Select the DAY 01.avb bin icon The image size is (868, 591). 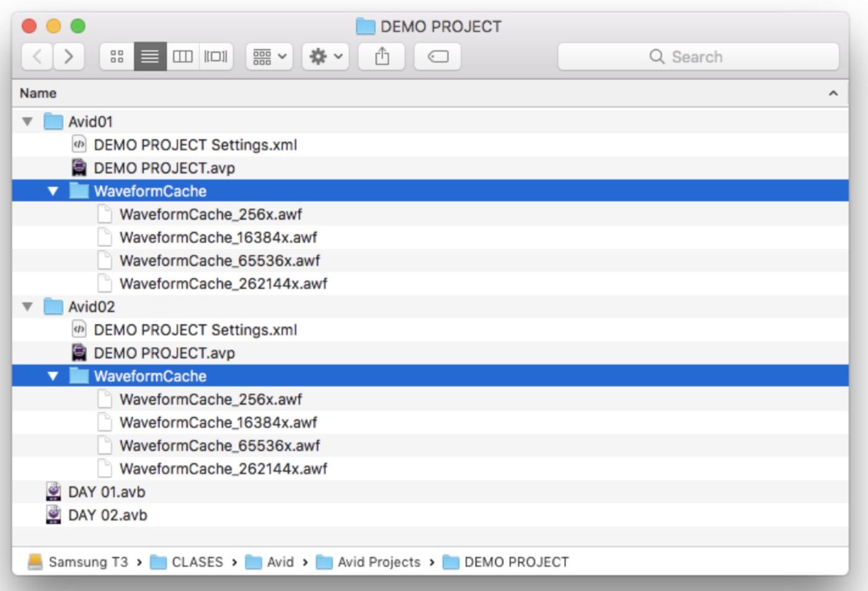(x=53, y=491)
